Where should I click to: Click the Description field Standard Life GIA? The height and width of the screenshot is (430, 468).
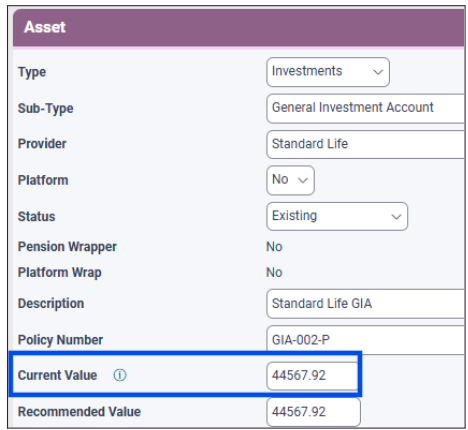coord(365,303)
